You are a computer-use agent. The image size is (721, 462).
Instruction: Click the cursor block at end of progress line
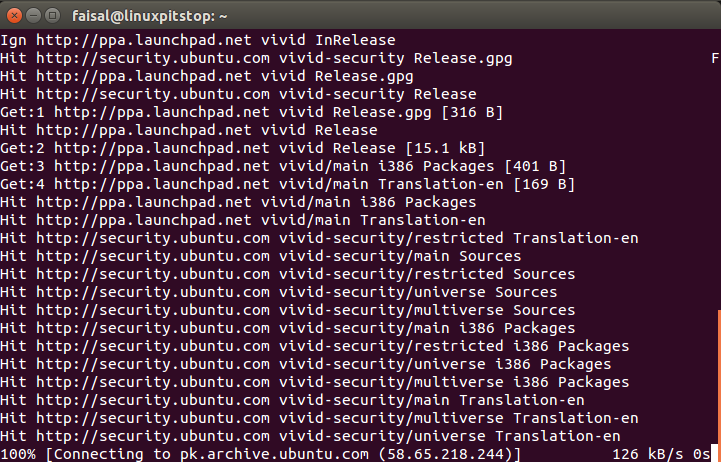[715, 453]
